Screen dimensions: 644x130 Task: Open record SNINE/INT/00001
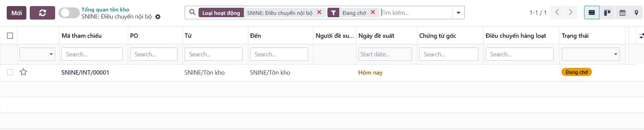[85, 73]
